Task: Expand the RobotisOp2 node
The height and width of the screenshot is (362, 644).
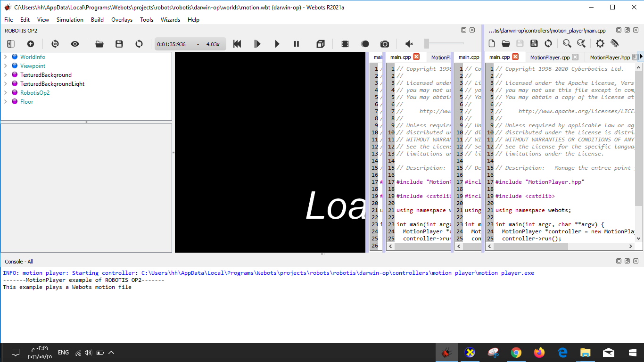Action: tap(6, 92)
